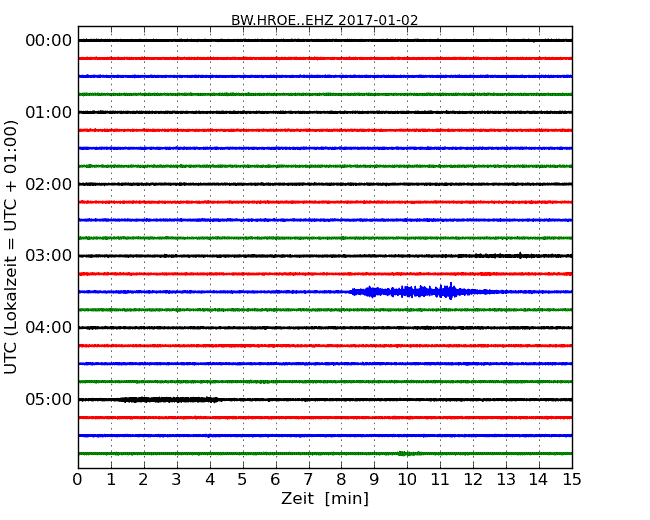Click x-axis tick label 9
This screenshot has height=520, width=650.
point(374,480)
